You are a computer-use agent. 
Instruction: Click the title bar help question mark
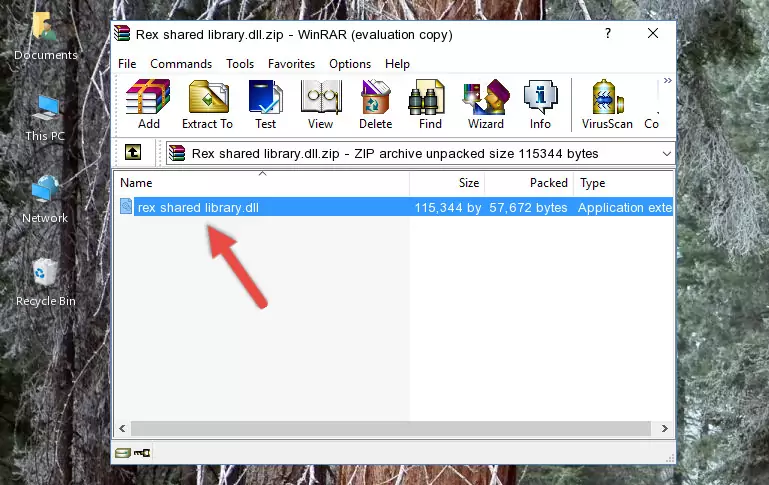(608, 33)
